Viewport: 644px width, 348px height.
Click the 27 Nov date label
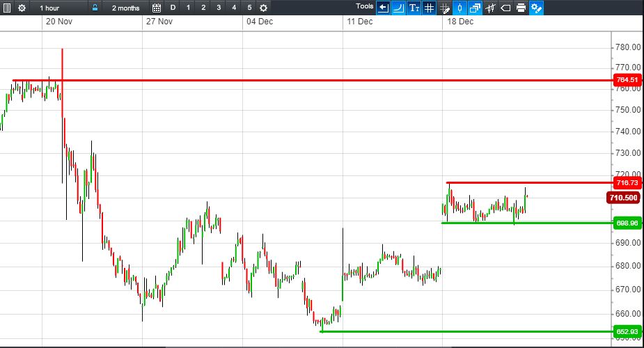click(159, 22)
